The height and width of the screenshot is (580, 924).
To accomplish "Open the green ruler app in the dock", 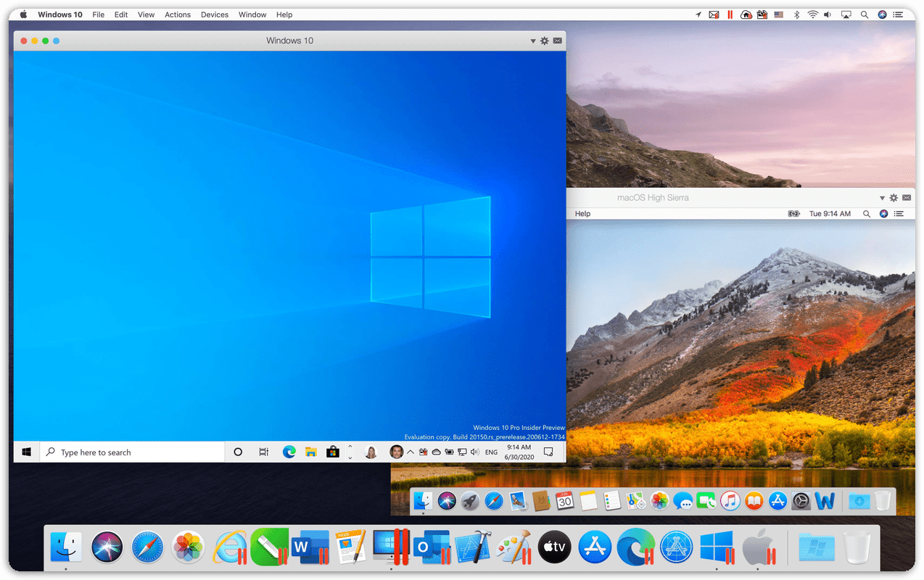I will 270,547.
